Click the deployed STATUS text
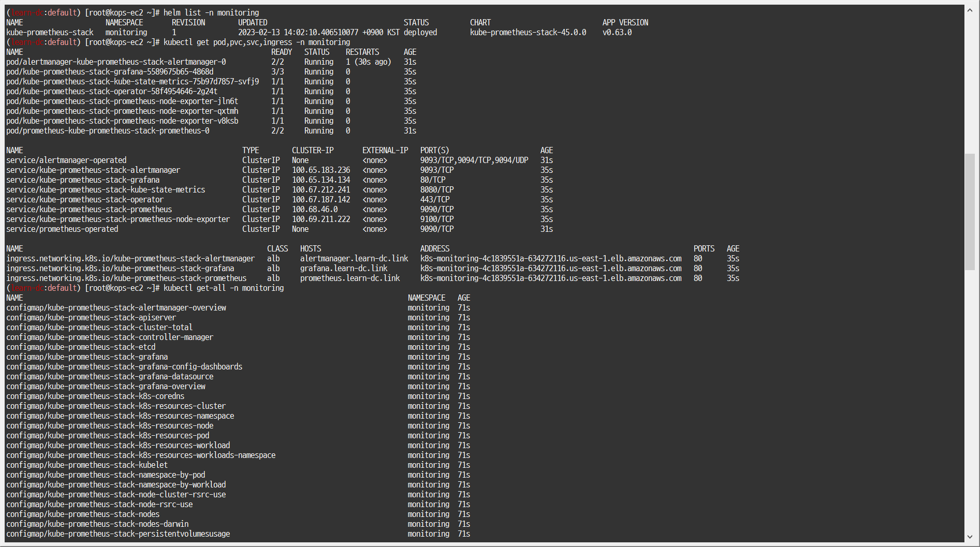The image size is (980, 547). (x=419, y=32)
